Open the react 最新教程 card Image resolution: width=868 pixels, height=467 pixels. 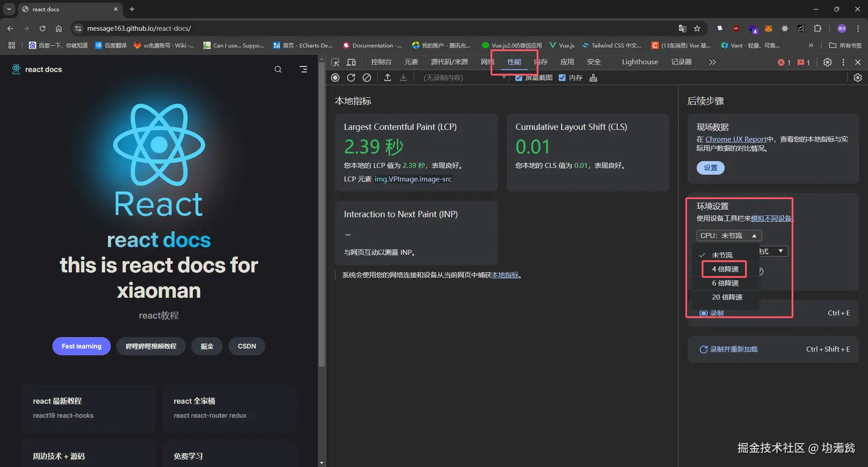tap(89, 408)
